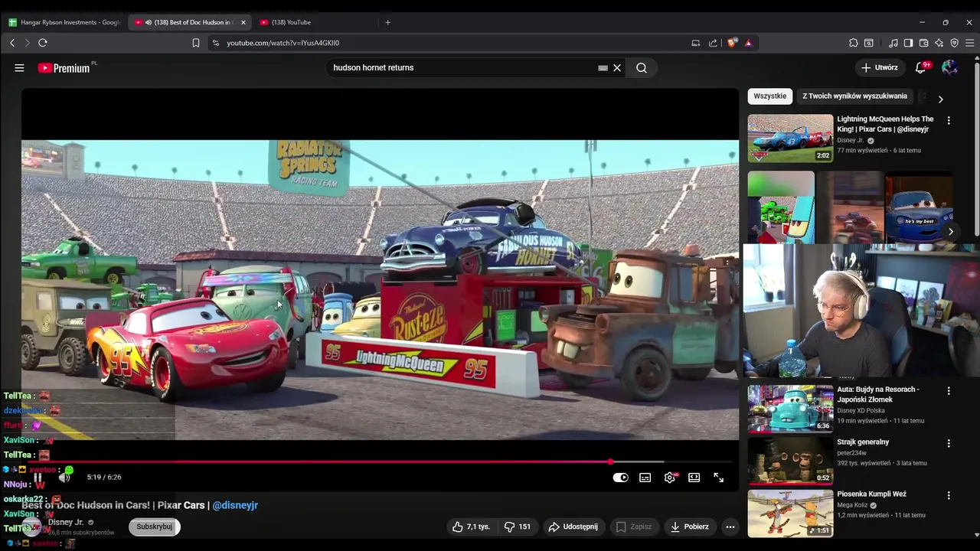980x551 pixels.
Task: Click the Udostępnij share button
Action: coord(573,527)
